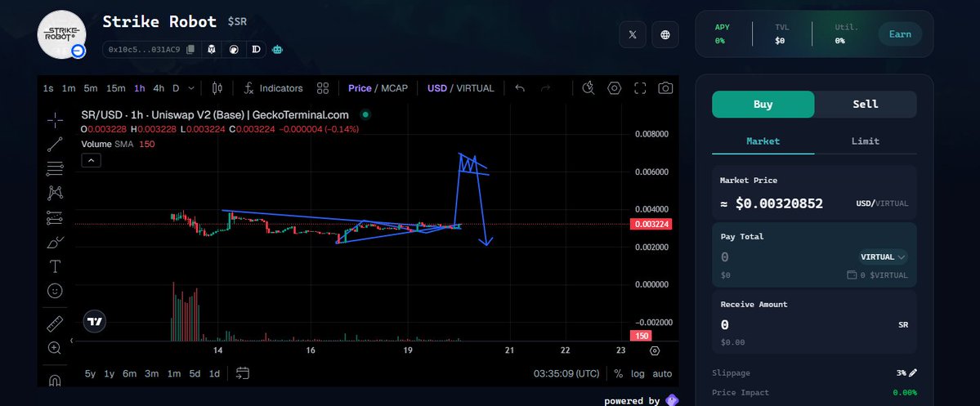980x406 pixels.
Task: Open the forecasting and measurement tools
Action: click(x=55, y=217)
